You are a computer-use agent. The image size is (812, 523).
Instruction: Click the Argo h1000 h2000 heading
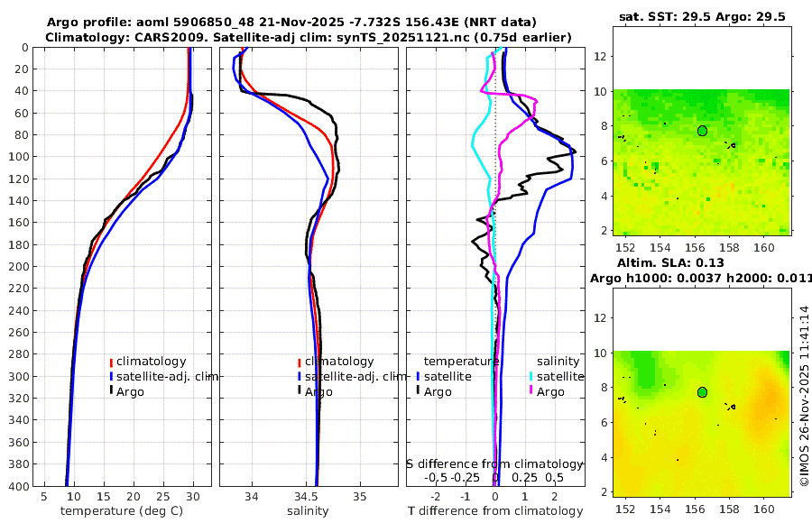tap(701, 279)
